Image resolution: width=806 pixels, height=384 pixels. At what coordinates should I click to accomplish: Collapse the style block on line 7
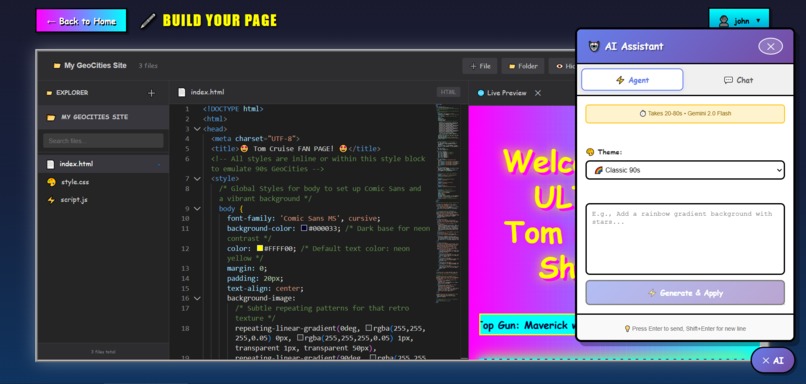tap(197, 179)
